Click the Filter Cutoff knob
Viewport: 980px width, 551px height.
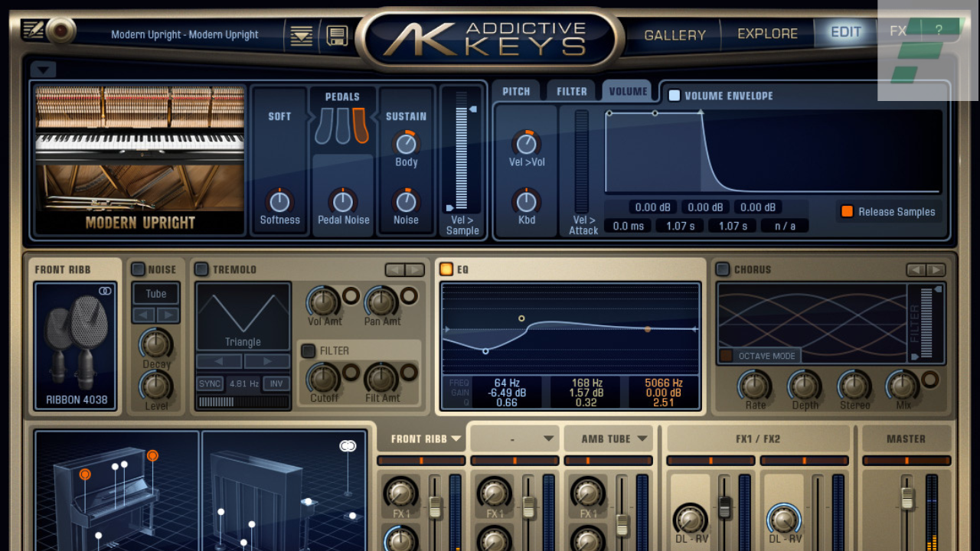pos(323,378)
